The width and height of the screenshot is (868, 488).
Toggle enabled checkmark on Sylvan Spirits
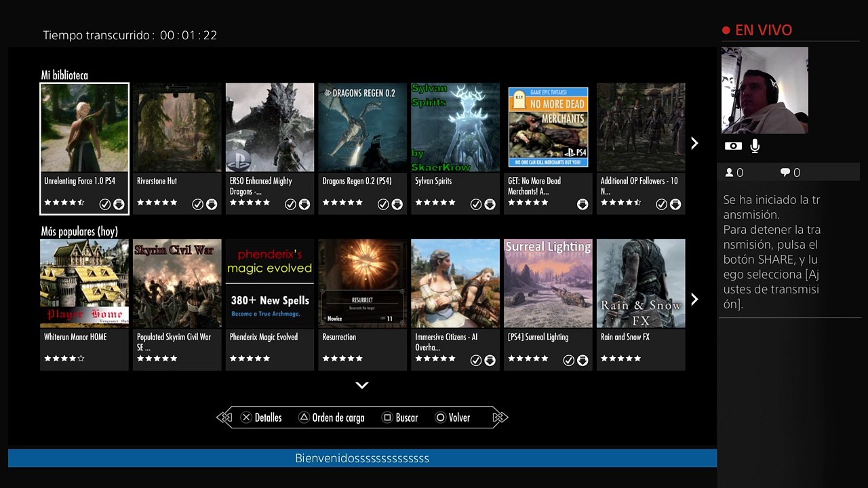pos(476,204)
